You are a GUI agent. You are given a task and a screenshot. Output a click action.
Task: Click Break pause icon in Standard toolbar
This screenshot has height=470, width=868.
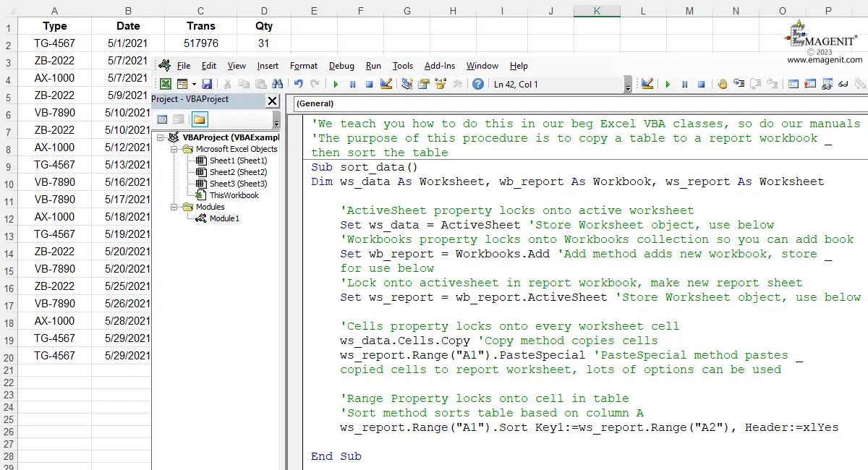pos(352,84)
